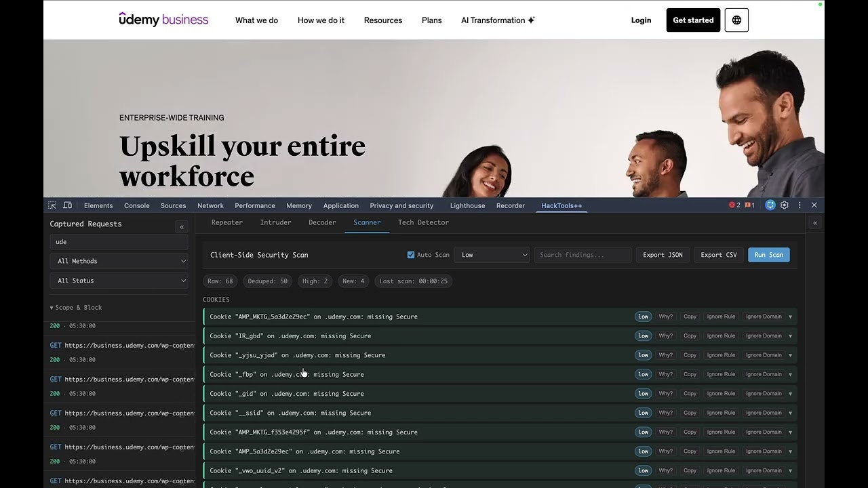Collapse the Captured Requests panel with the « icon
Image resolution: width=868 pixels, height=488 pixels.
click(x=182, y=226)
